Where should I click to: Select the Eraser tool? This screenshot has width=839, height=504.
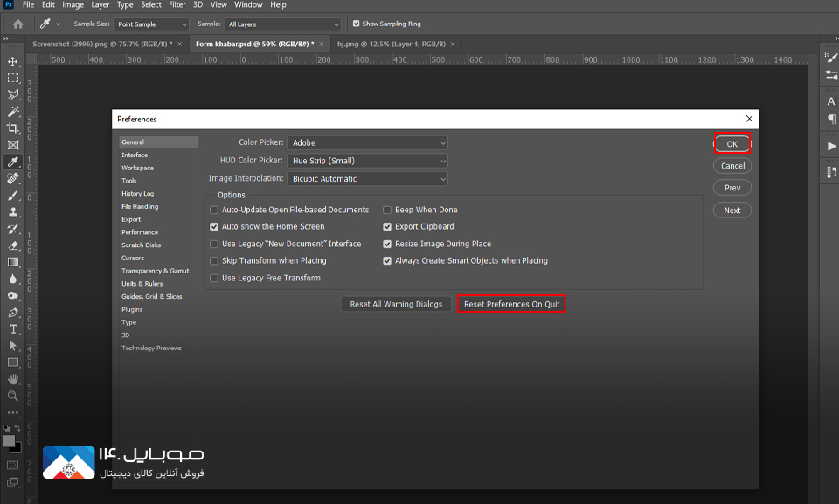(x=13, y=245)
